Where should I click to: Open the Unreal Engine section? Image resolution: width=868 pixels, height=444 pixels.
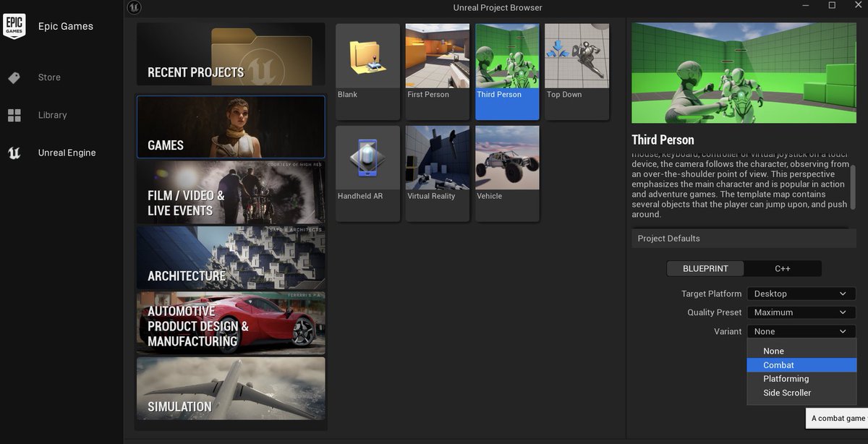67,153
